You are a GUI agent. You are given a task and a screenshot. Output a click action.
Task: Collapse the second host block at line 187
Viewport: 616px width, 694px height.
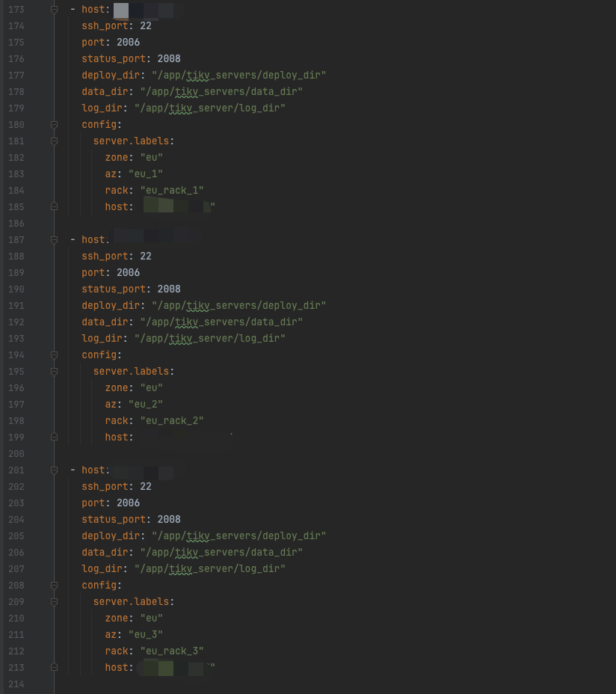(x=54, y=240)
